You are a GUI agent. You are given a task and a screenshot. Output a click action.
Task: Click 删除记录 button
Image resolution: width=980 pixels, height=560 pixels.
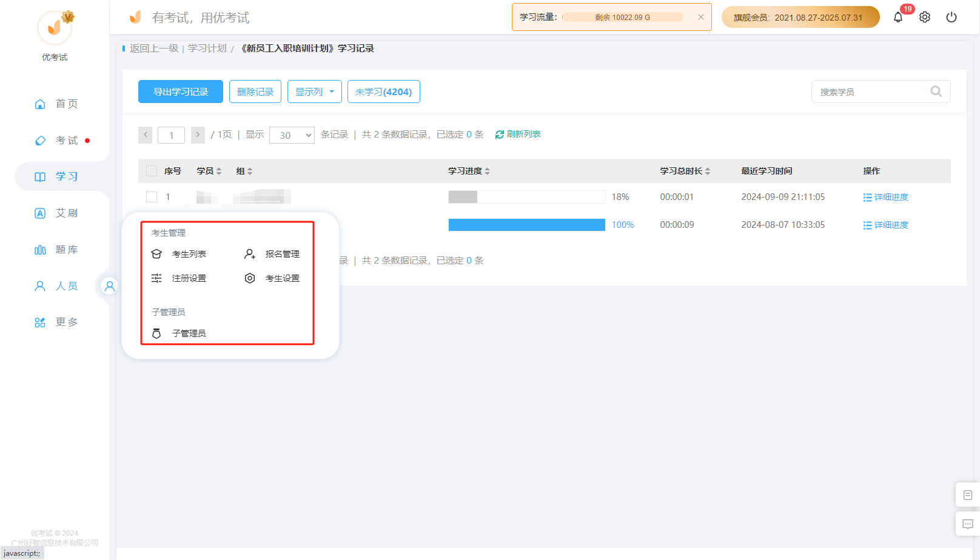click(255, 92)
